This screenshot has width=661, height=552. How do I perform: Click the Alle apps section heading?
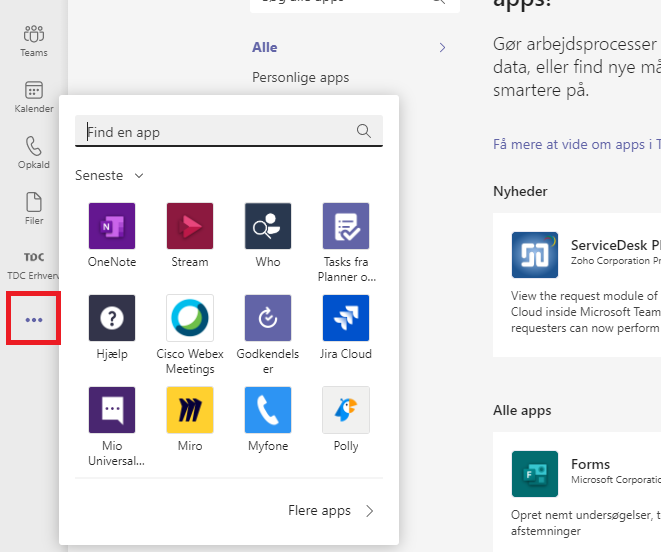pyautogui.click(x=522, y=410)
